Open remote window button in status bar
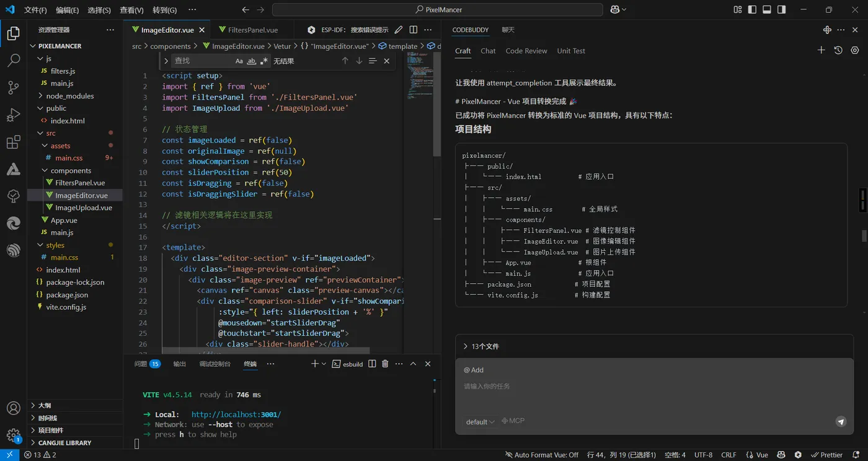Viewport: 868px width, 461px height. click(9, 455)
